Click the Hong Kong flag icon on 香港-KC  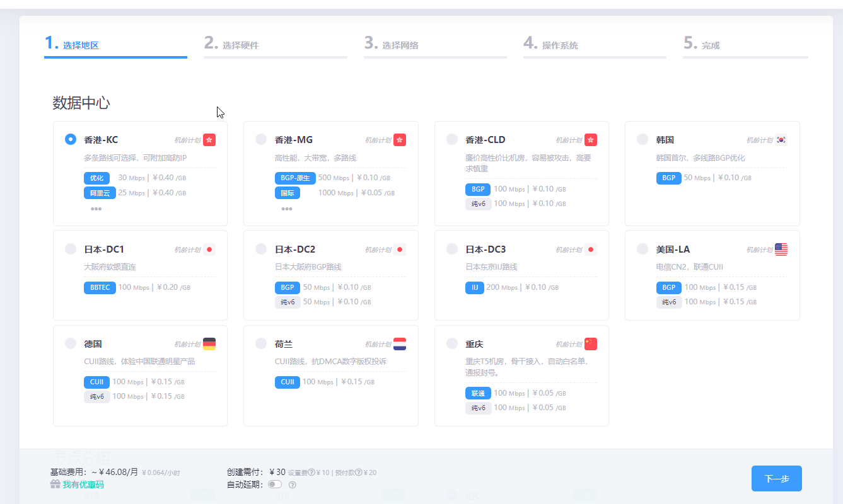coord(209,140)
